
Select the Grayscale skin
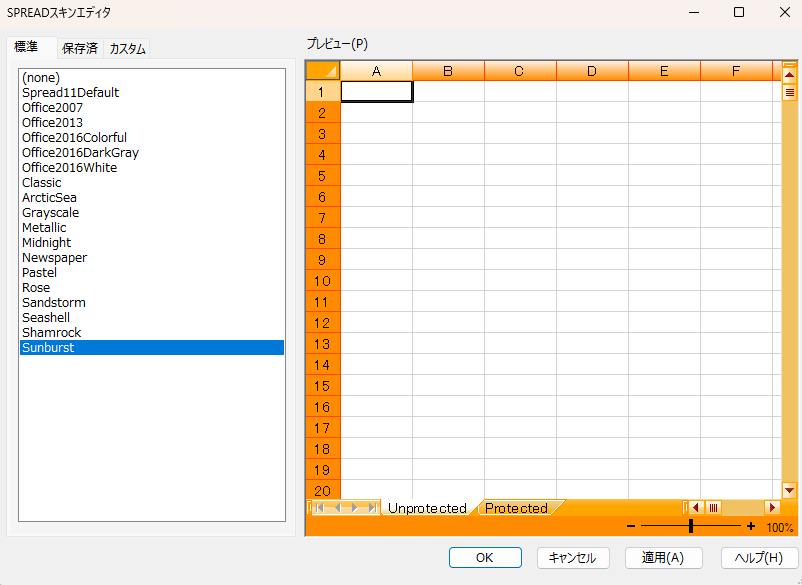coord(152,213)
